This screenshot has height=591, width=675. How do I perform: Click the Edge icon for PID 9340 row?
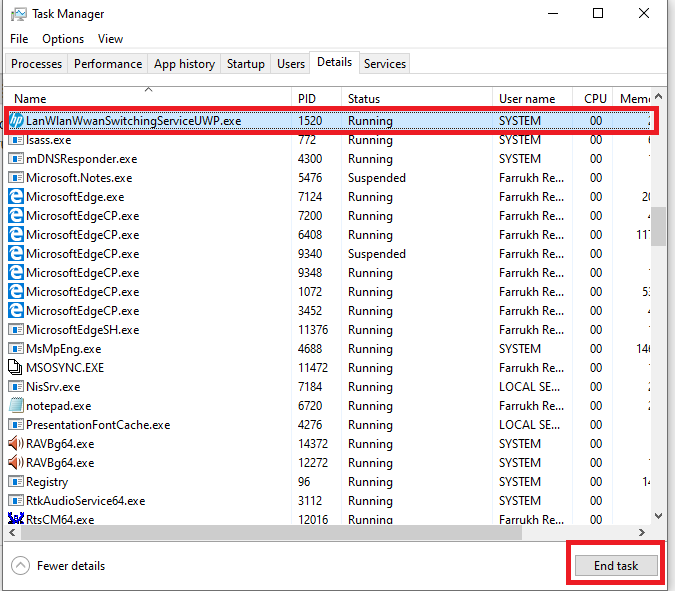click(x=16, y=254)
